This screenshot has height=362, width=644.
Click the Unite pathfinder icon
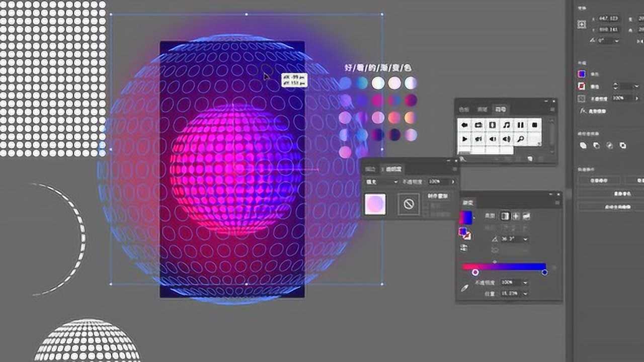pyautogui.click(x=584, y=145)
